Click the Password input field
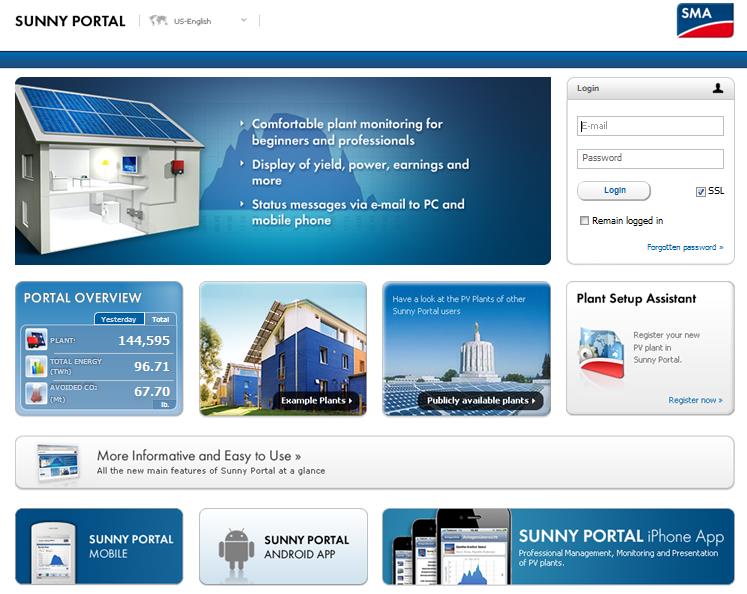 click(x=650, y=159)
